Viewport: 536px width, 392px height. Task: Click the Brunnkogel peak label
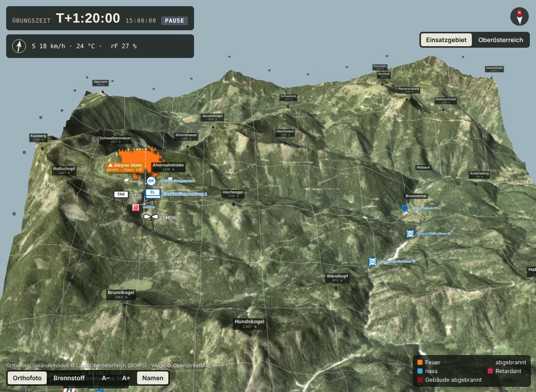(x=121, y=294)
